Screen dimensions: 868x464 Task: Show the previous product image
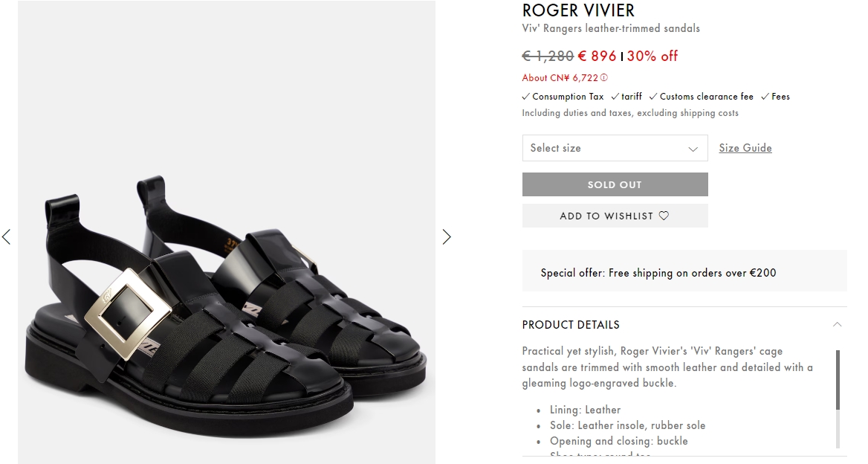click(x=7, y=237)
